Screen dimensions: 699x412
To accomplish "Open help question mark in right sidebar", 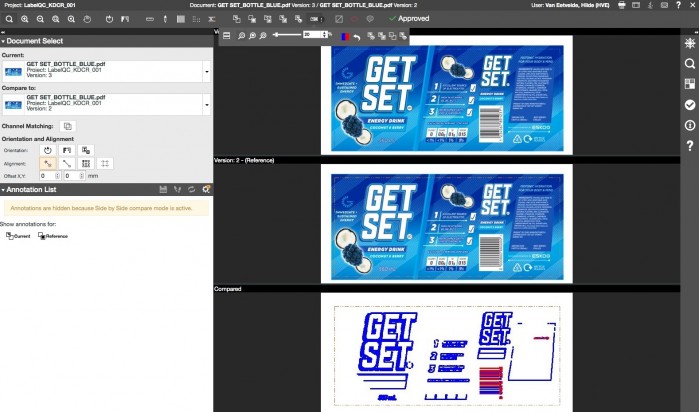I will click(690, 146).
